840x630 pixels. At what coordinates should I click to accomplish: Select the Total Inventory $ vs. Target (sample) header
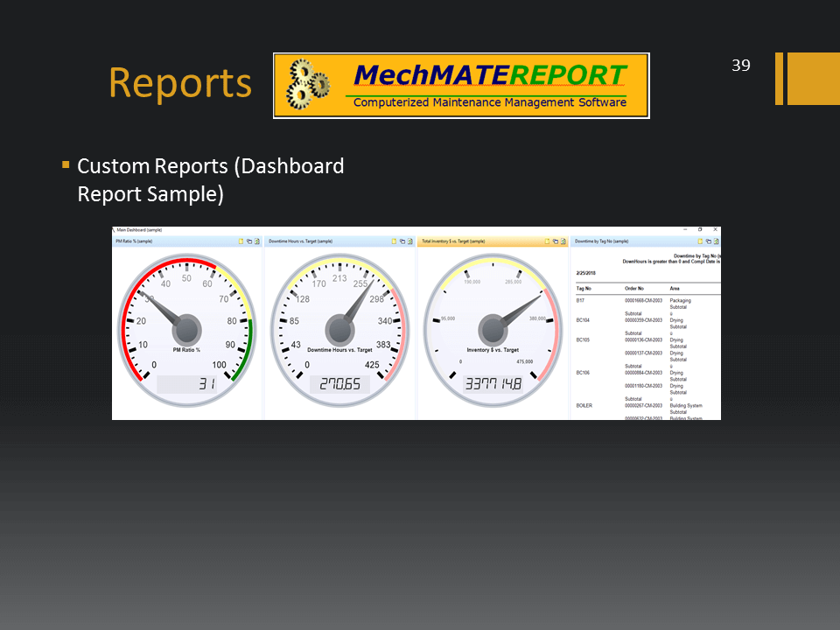point(493,241)
